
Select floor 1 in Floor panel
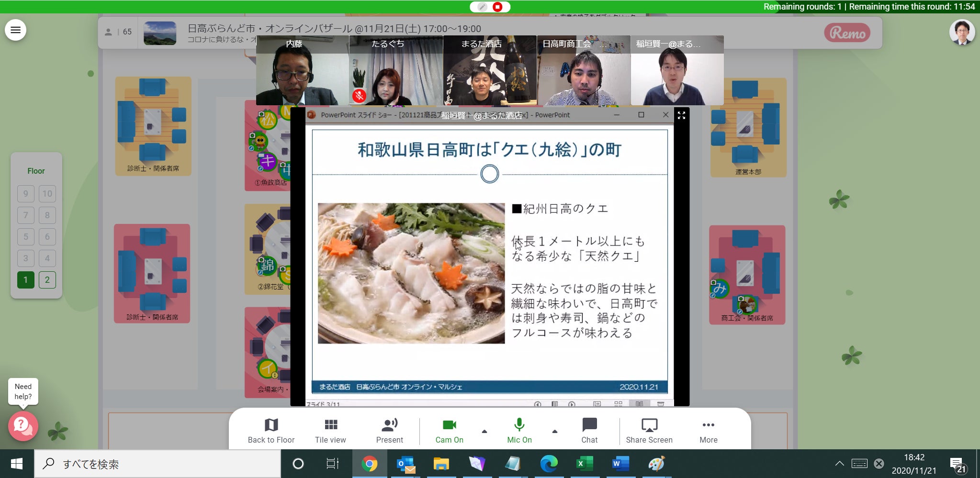(26, 280)
